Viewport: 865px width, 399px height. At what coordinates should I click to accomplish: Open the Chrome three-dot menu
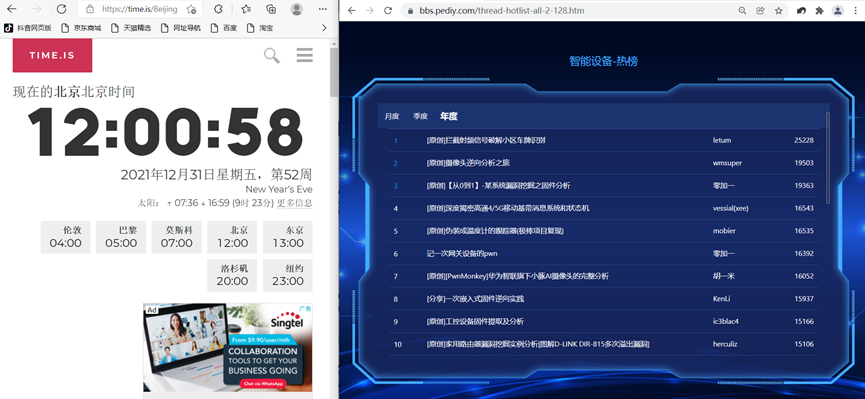855,10
